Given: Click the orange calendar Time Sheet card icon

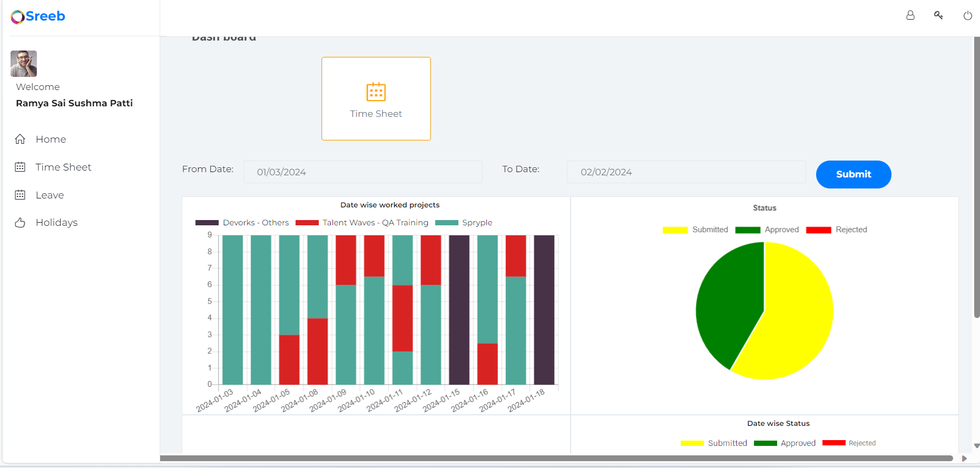Looking at the screenshot, I should click(x=376, y=92).
